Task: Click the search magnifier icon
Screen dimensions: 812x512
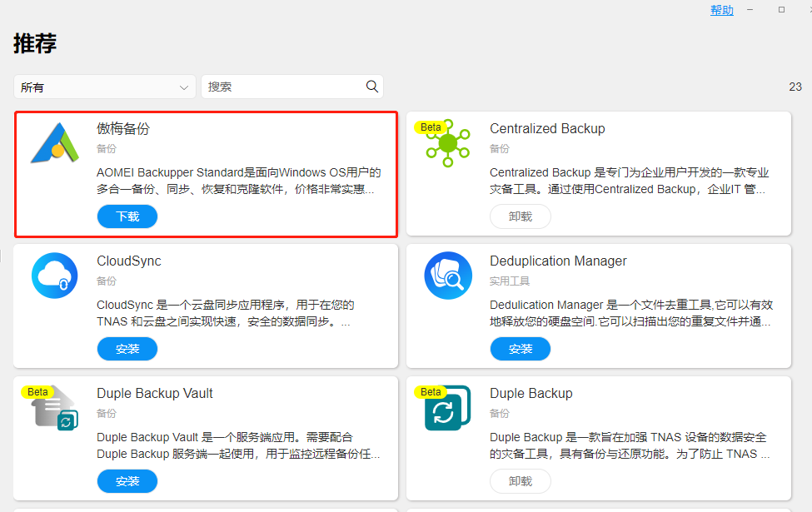Action: (371, 87)
